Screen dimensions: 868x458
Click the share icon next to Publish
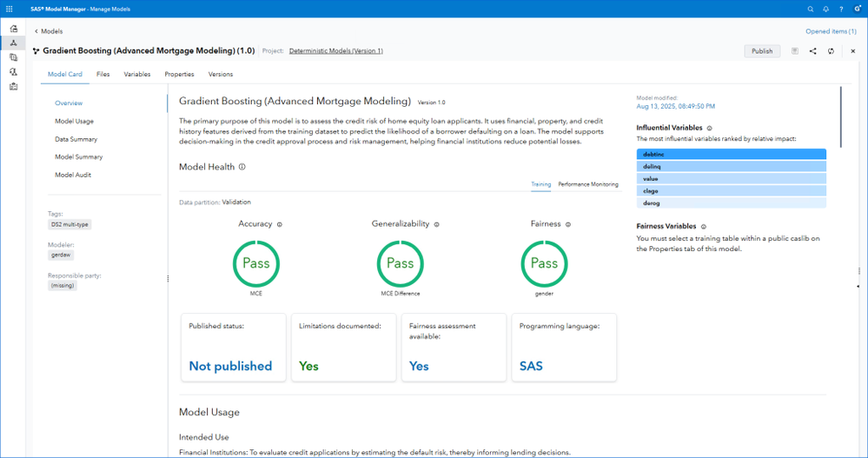point(812,51)
